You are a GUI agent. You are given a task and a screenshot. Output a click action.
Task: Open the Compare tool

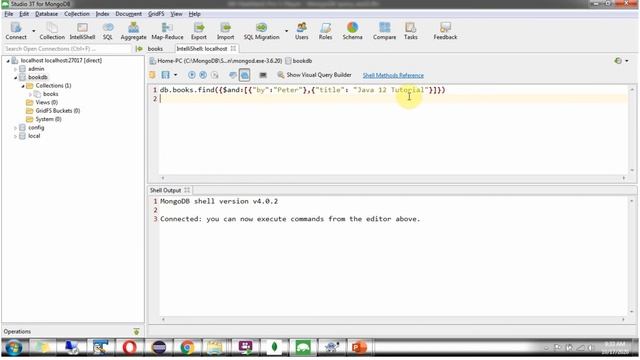coord(384,31)
